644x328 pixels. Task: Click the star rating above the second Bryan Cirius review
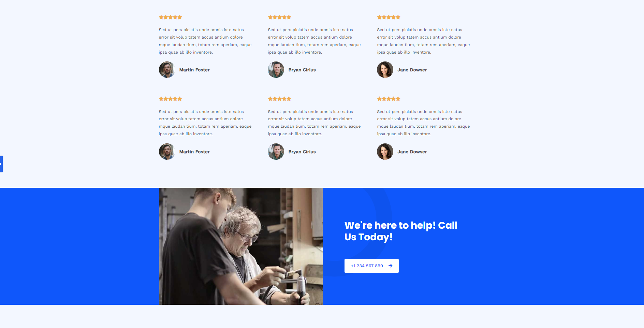pyautogui.click(x=279, y=99)
